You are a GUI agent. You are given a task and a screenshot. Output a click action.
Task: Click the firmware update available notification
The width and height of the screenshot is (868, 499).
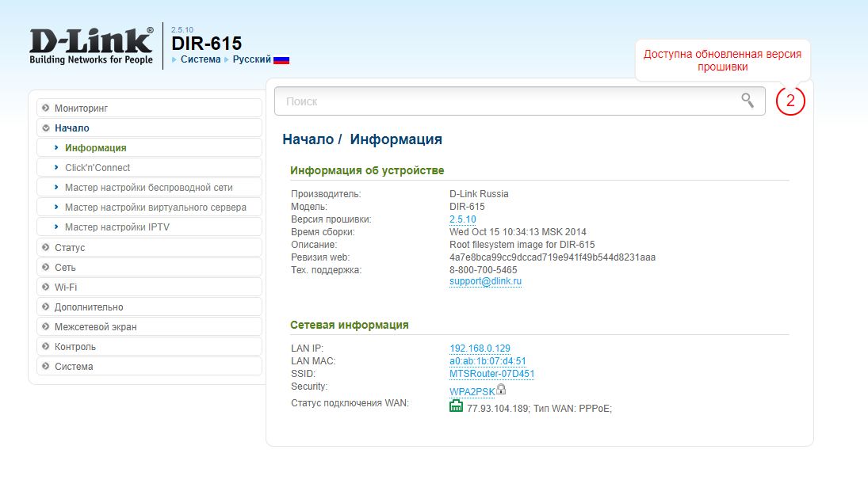(722, 60)
